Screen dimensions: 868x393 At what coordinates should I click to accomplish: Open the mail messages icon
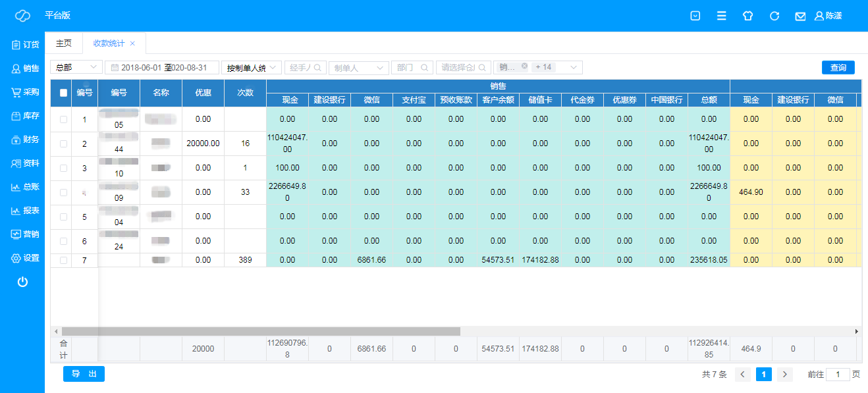pyautogui.click(x=800, y=16)
